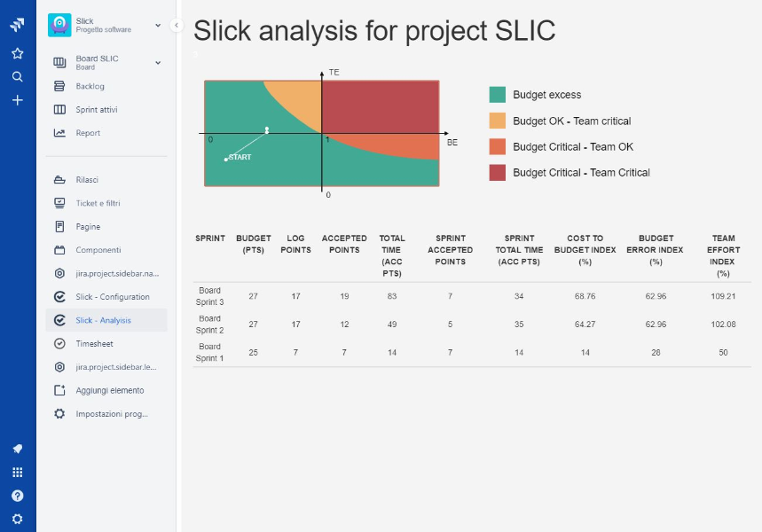Go to Sprint attivi
The width and height of the screenshot is (762, 532).
pos(96,110)
